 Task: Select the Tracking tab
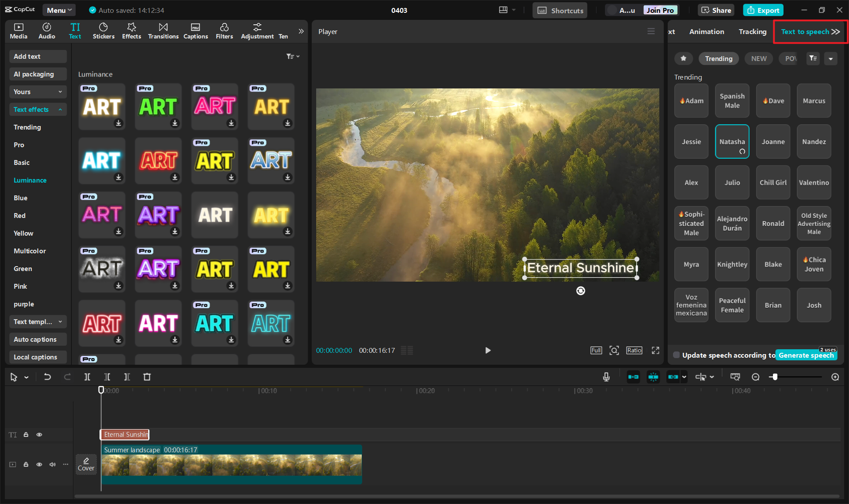[752, 31]
